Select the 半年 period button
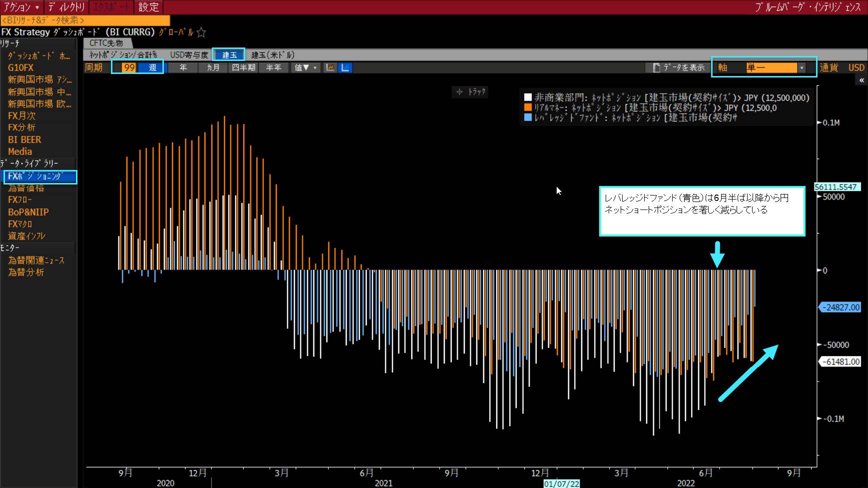 (273, 67)
